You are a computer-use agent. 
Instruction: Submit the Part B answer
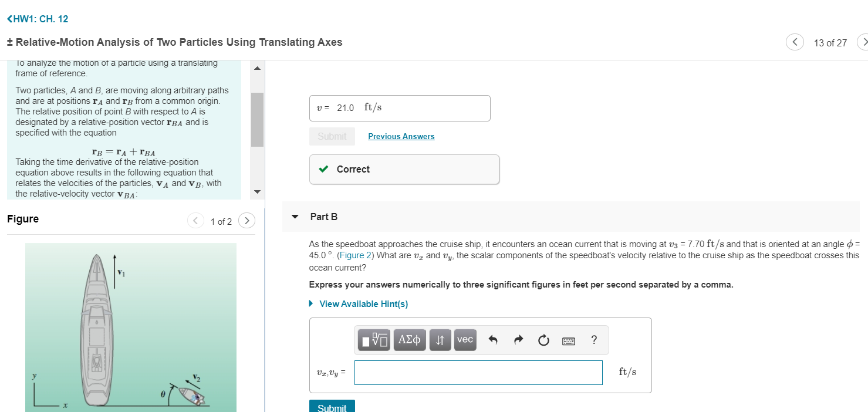(332, 407)
